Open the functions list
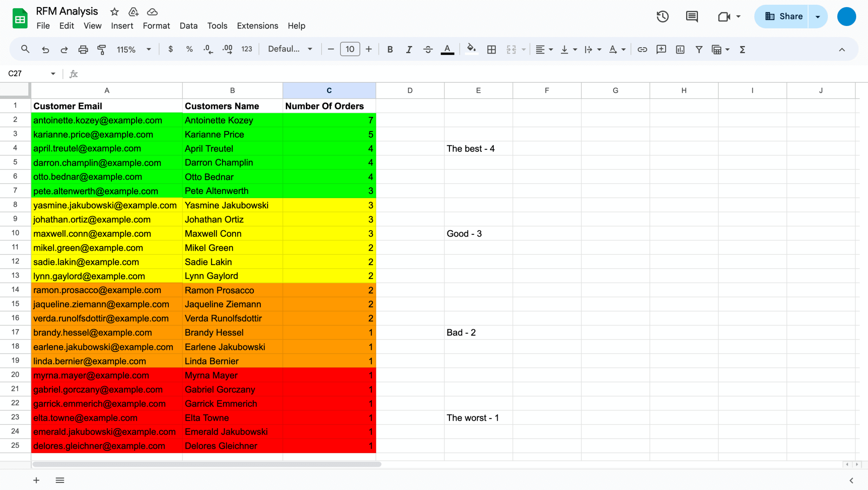The width and height of the screenshot is (868, 490). click(742, 49)
